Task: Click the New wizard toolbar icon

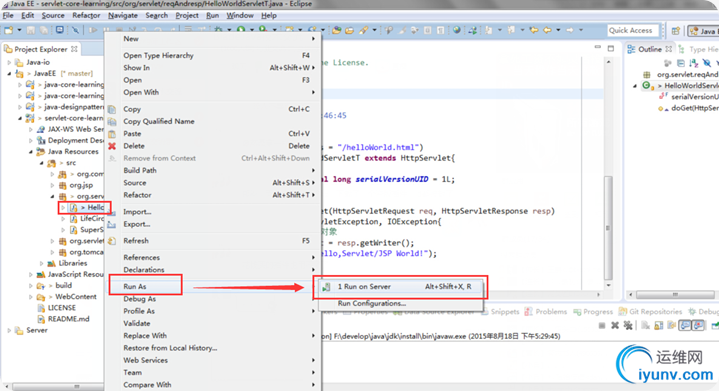Action: [x=9, y=30]
